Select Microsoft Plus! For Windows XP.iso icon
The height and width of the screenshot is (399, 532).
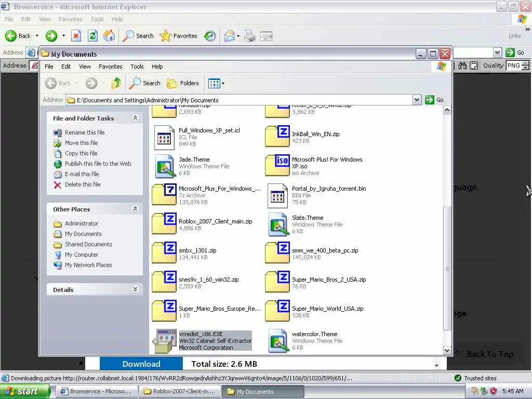(277, 165)
